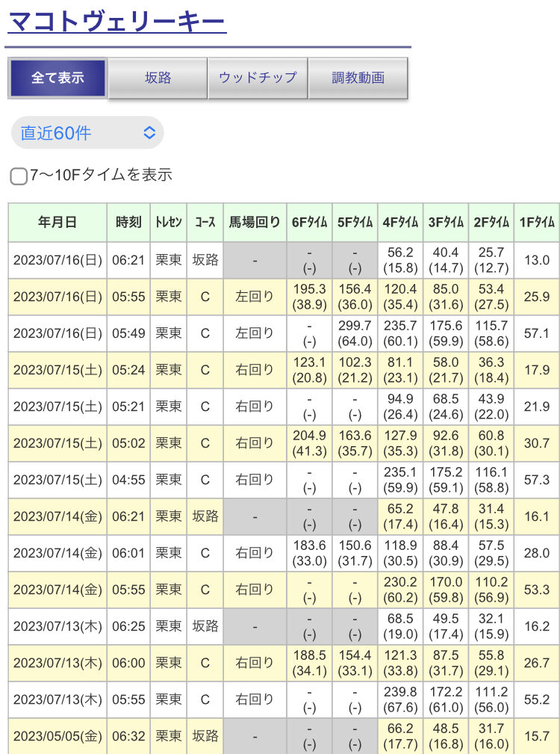560x754 pixels.
Task: Click the 1Fタイム column header
Action: 537,222
